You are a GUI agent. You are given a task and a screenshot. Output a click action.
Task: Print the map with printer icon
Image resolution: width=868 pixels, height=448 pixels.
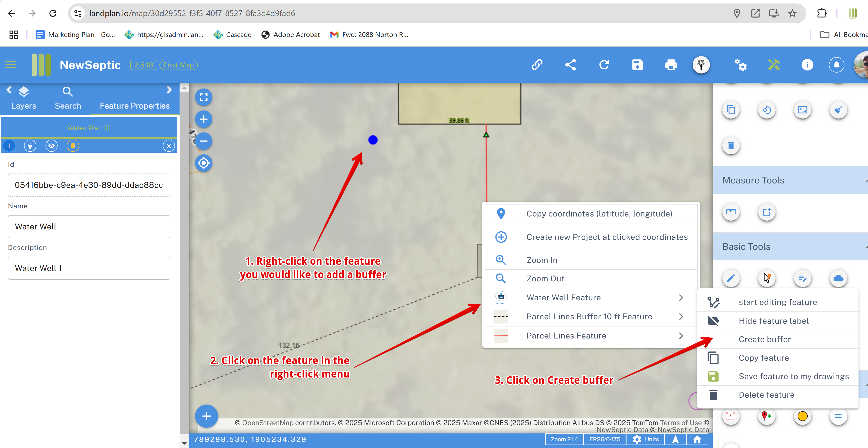pyautogui.click(x=671, y=65)
